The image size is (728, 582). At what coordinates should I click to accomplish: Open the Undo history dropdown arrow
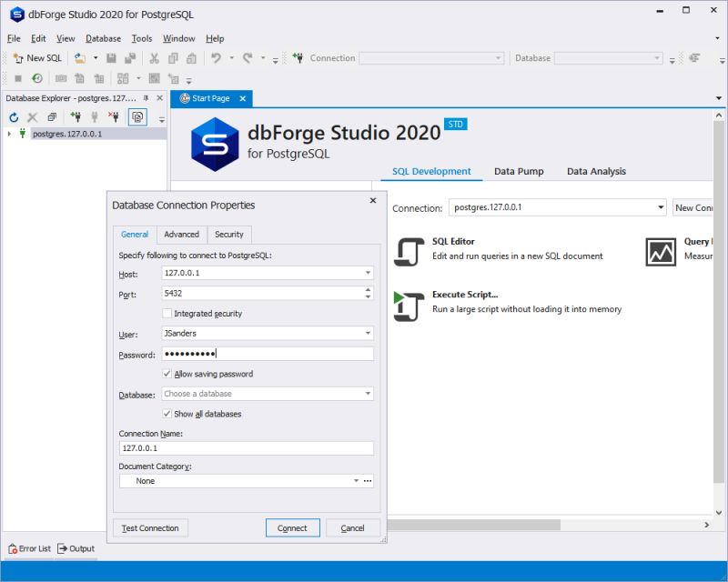231,58
